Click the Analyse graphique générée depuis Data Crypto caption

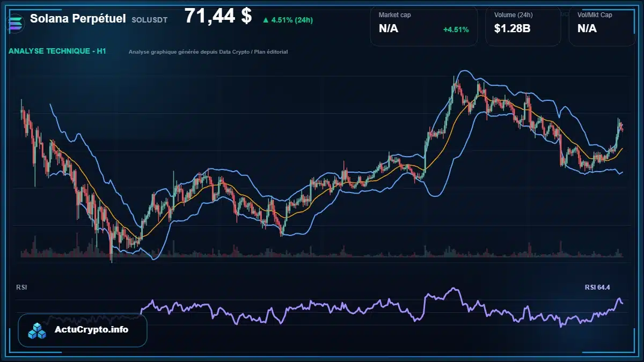tap(208, 52)
